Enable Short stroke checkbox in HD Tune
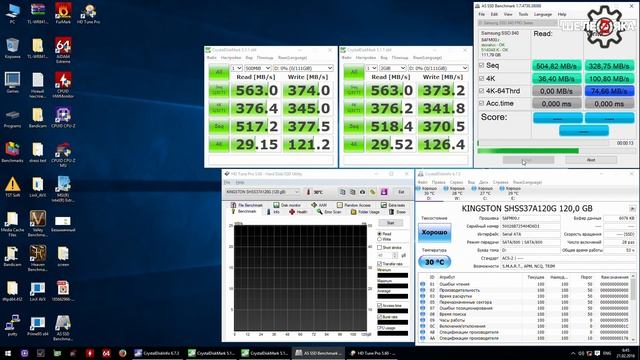 [x=380, y=247]
